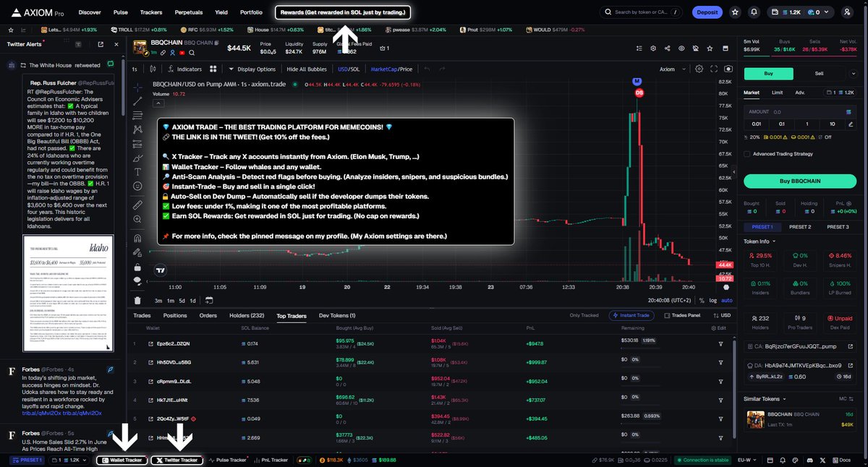The width and height of the screenshot is (868, 467).
Task: Toggle Hide All Bubbles on chart
Action: 307,69
